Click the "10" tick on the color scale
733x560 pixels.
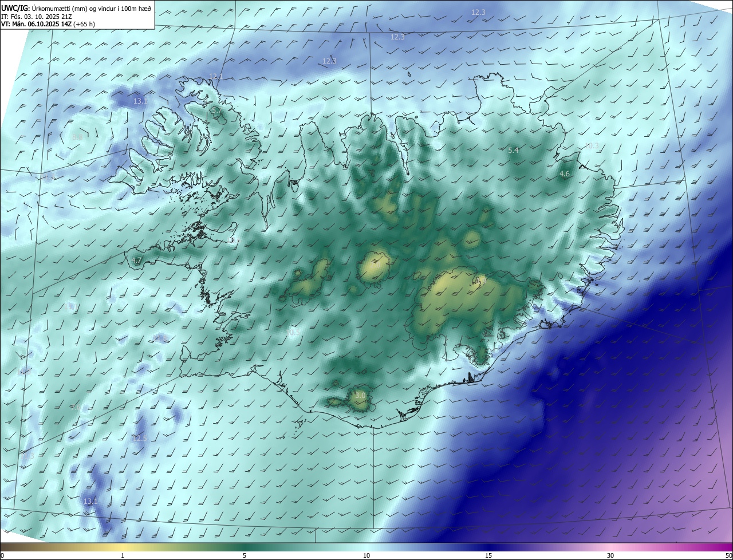366,555
